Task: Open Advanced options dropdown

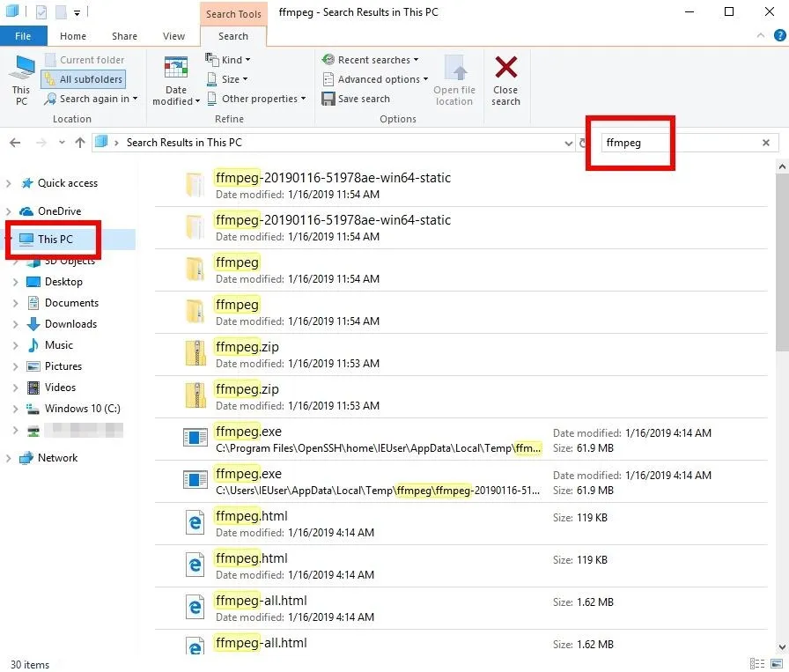Action: click(375, 79)
